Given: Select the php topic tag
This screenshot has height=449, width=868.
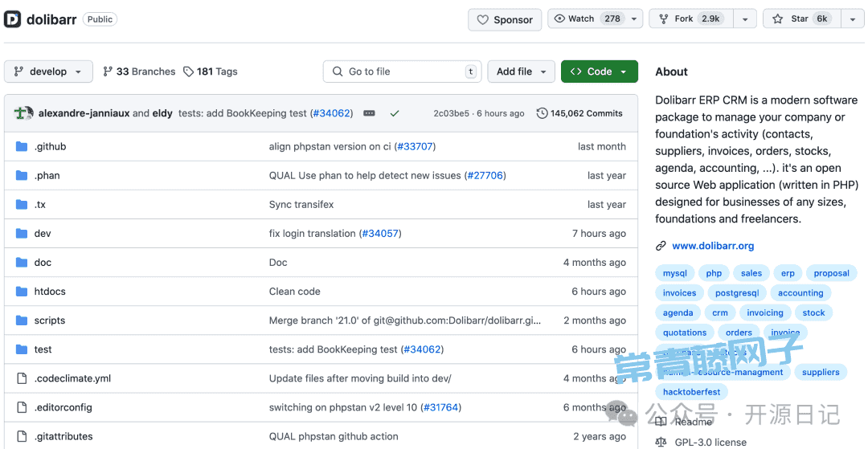Looking at the screenshot, I should tap(714, 273).
